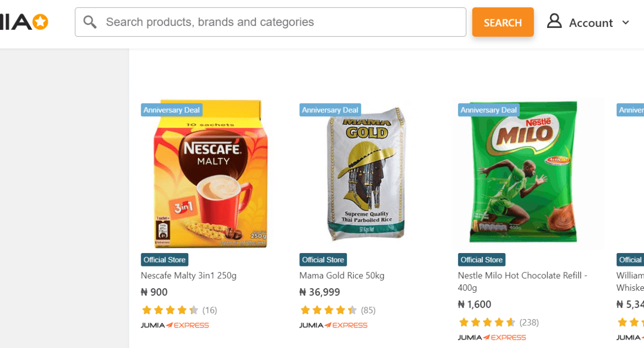Click Official Store badge under Mama Gold
This screenshot has width=644, height=348.
(x=323, y=260)
